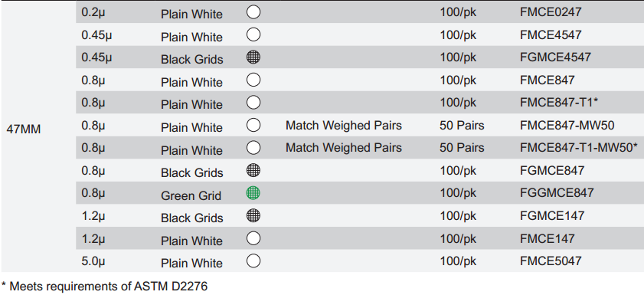Click black grid icon in FGMCE147 row
Screen dimensions: 644x295
[253, 215]
